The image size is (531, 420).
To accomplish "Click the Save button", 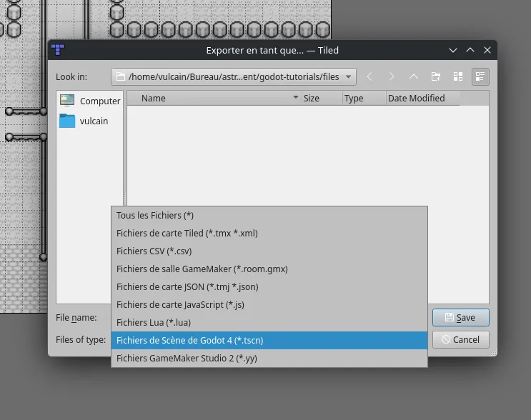I will [460, 317].
